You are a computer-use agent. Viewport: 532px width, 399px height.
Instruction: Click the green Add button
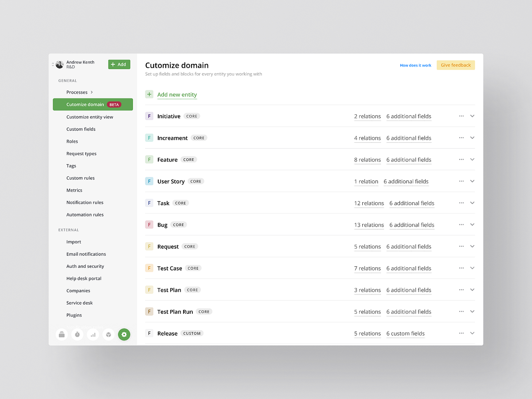[x=119, y=65]
